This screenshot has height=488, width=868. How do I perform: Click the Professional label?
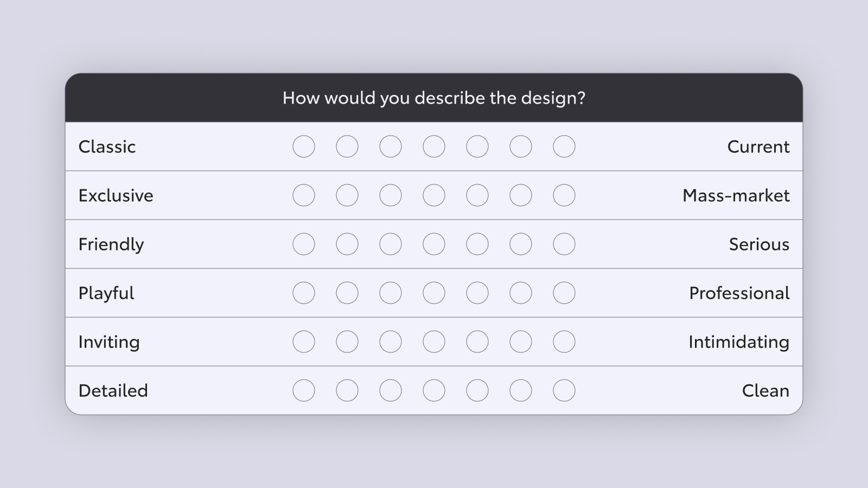click(x=739, y=293)
